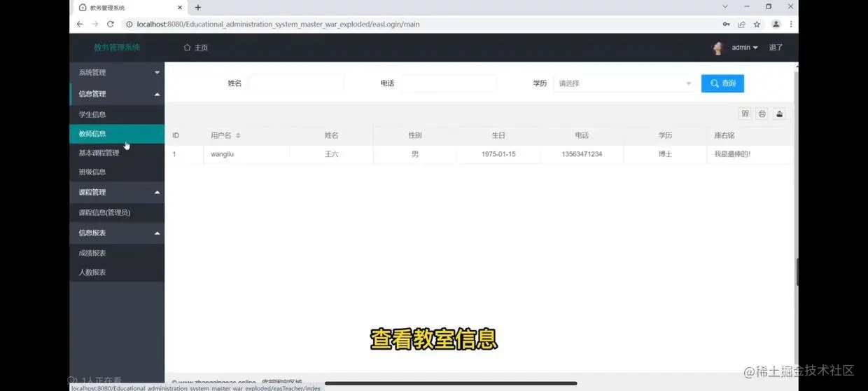This screenshot has height=391, width=868.
Task: Click the 学历 column header
Action: tap(665, 135)
